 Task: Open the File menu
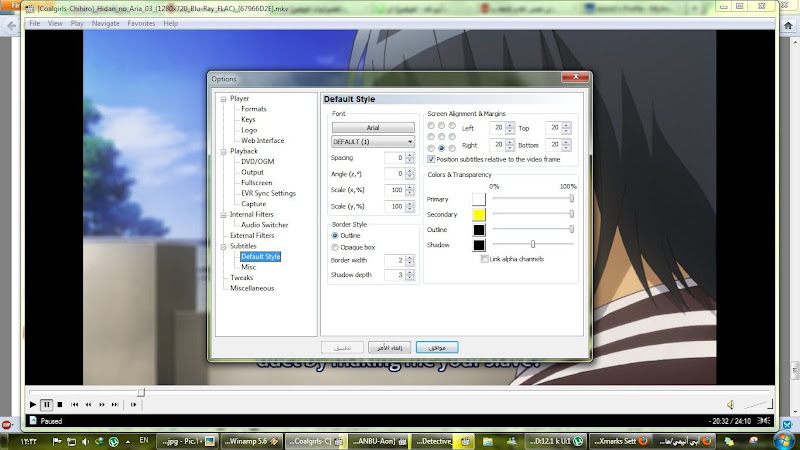(x=35, y=23)
